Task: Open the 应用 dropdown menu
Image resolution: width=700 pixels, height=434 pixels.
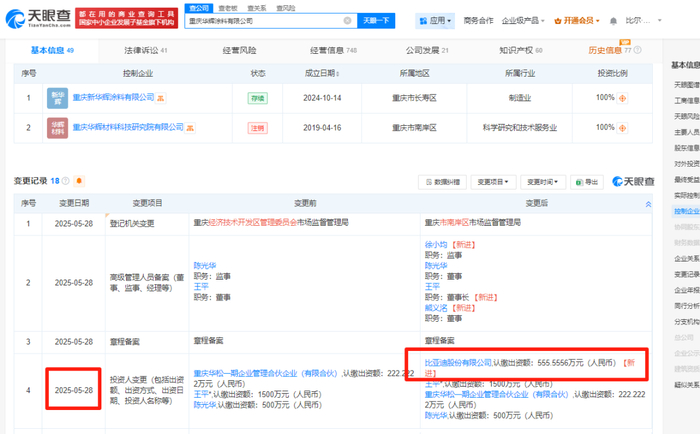Action: (x=435, y=21)
